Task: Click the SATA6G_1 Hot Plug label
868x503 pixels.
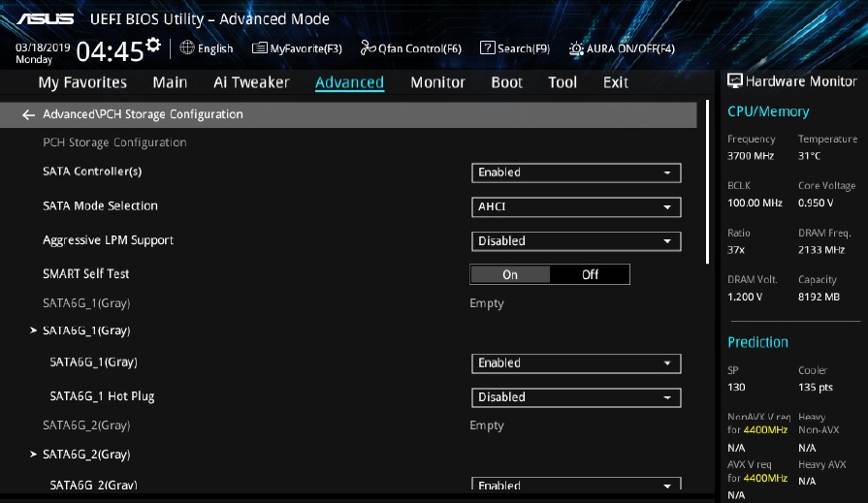Action: (102, 396)
